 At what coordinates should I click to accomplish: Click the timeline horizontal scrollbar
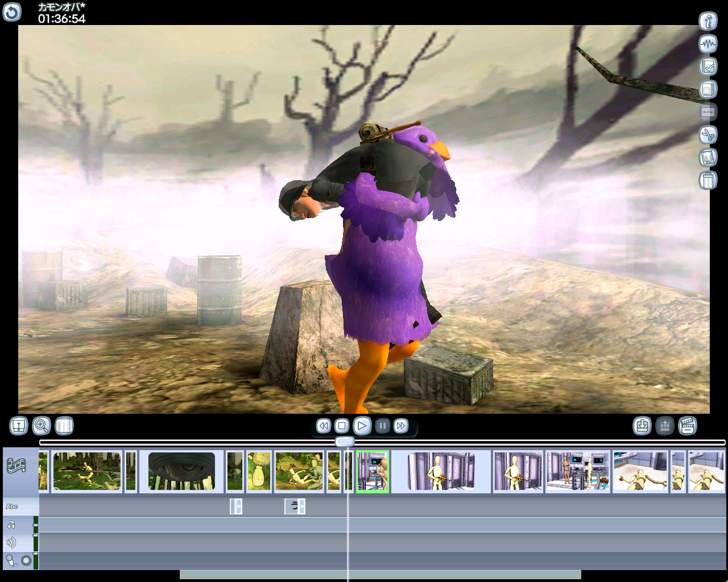pyautogui.click(x=380, y=575)
